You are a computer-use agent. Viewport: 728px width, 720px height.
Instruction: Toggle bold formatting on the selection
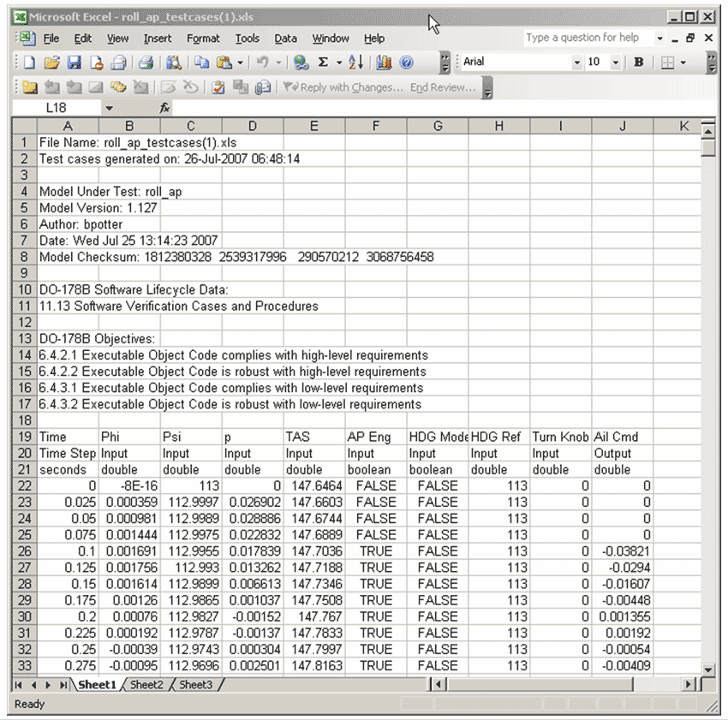pyautogui.click(x=636, y=62)
